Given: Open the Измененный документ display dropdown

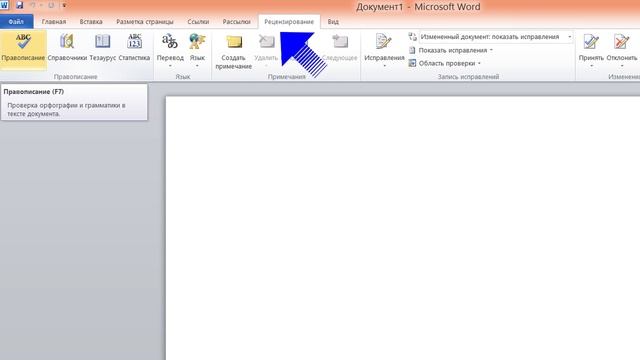Looking at the screenshot, I should coord(496,37).
